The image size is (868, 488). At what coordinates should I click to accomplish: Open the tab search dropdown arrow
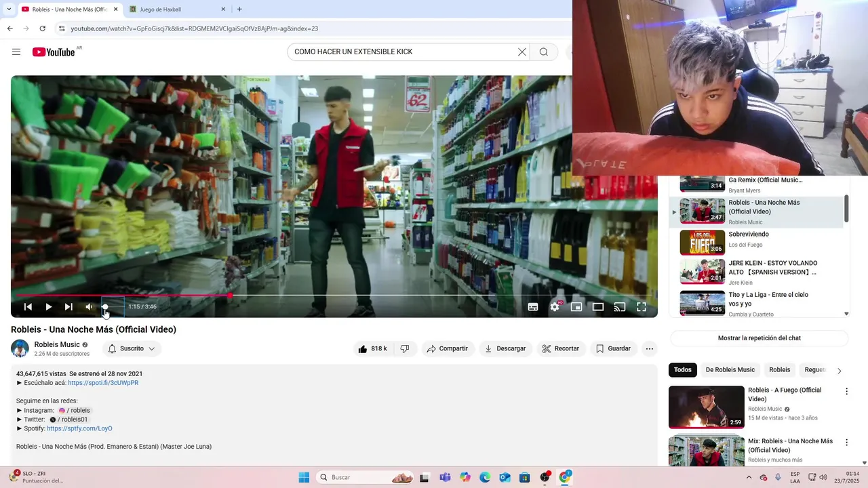[8, 9]
